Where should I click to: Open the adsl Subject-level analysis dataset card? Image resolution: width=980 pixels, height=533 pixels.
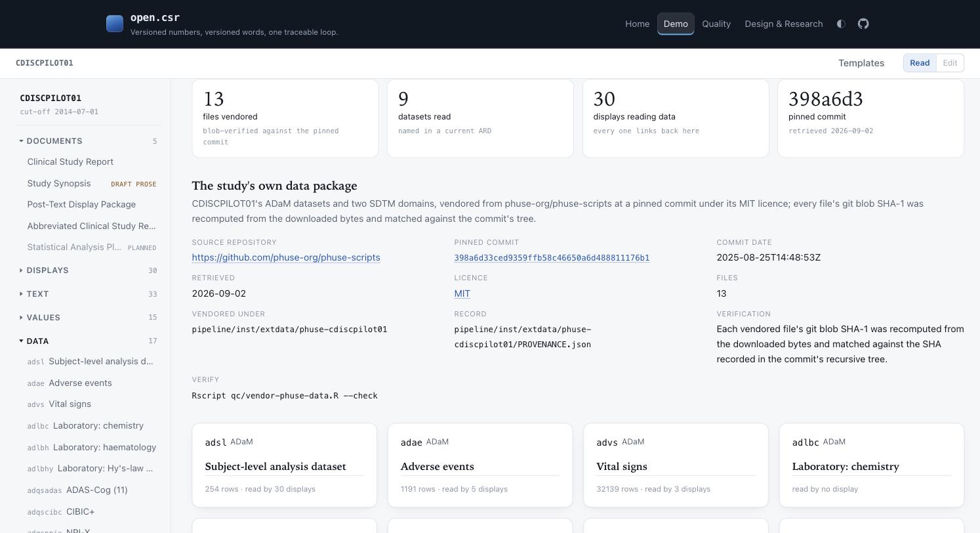click(x=285, y=465)
